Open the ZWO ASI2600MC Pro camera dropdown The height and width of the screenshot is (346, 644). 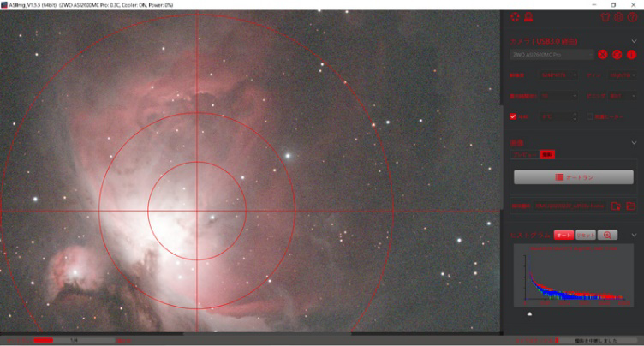point(552,55)
